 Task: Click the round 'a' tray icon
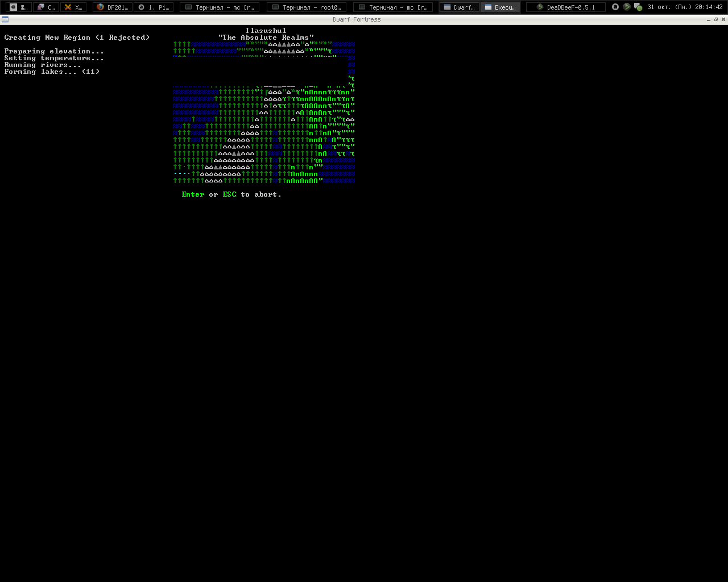tap(615, 7)
